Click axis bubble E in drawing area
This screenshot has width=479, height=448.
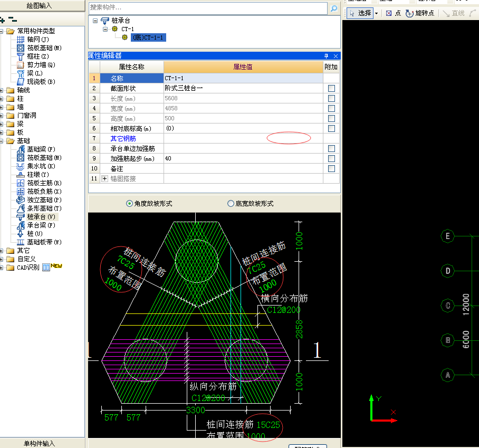[x=448, y=236]
